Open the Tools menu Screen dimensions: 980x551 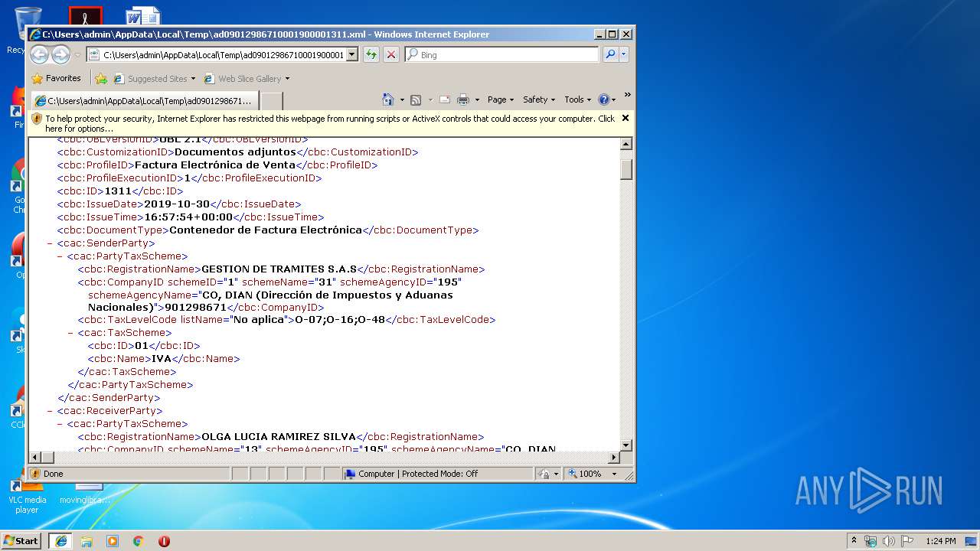point(578,99)
